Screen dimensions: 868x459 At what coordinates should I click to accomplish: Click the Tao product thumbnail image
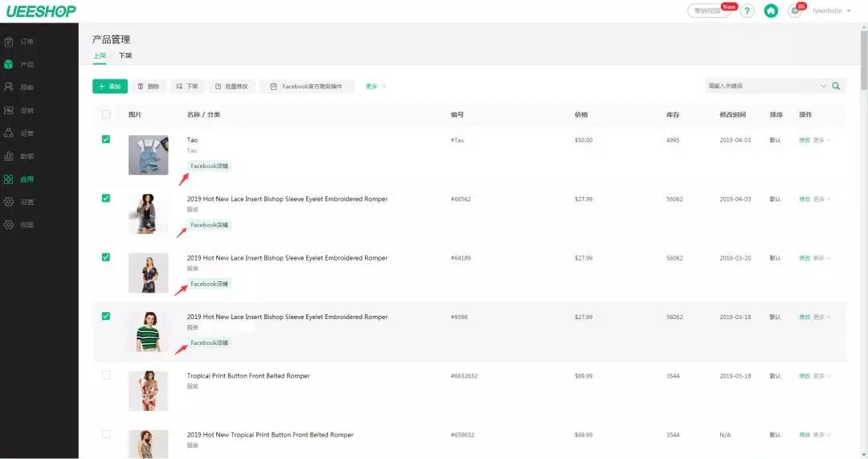[149, 155]
